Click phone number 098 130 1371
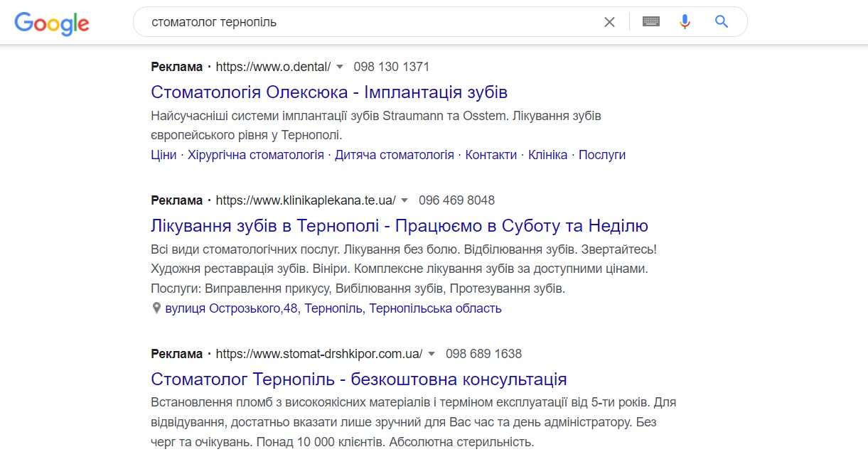 392,67
